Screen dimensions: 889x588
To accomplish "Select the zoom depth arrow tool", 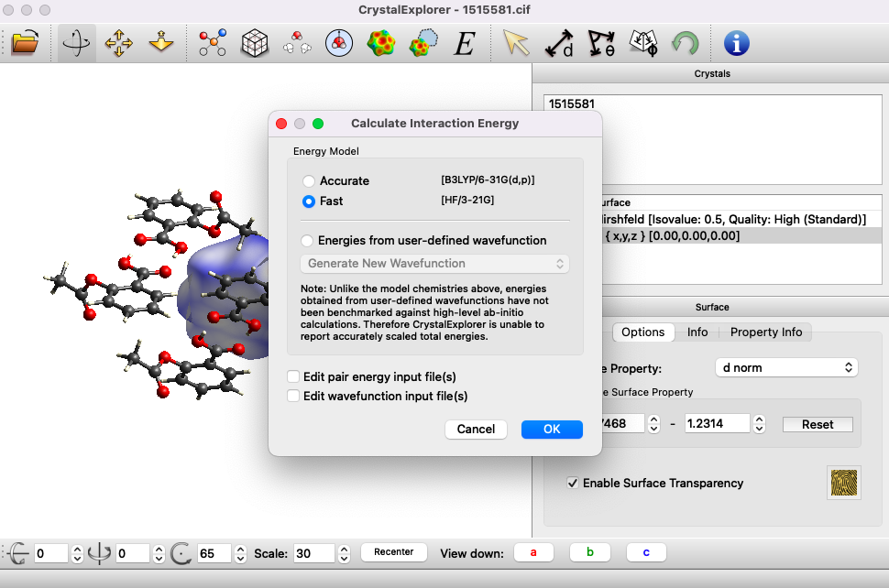I will coord(161,43).
